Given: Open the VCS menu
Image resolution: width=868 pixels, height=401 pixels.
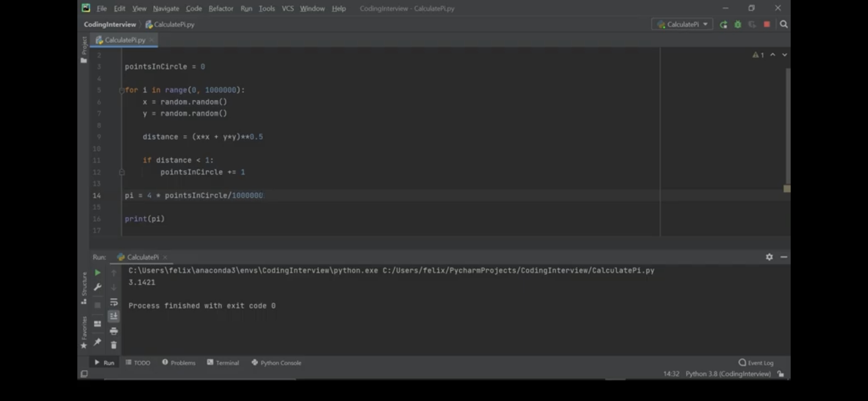Looking at the screenshot, I should point(288,8).
